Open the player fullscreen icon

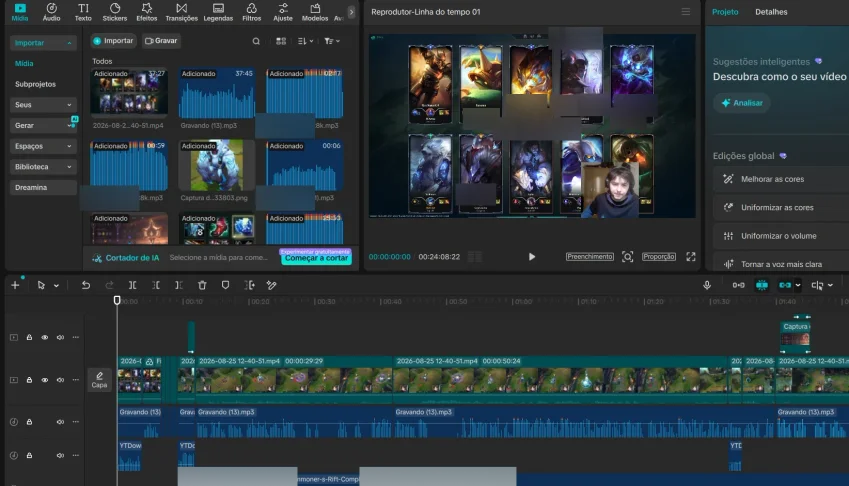coord(691,257)
